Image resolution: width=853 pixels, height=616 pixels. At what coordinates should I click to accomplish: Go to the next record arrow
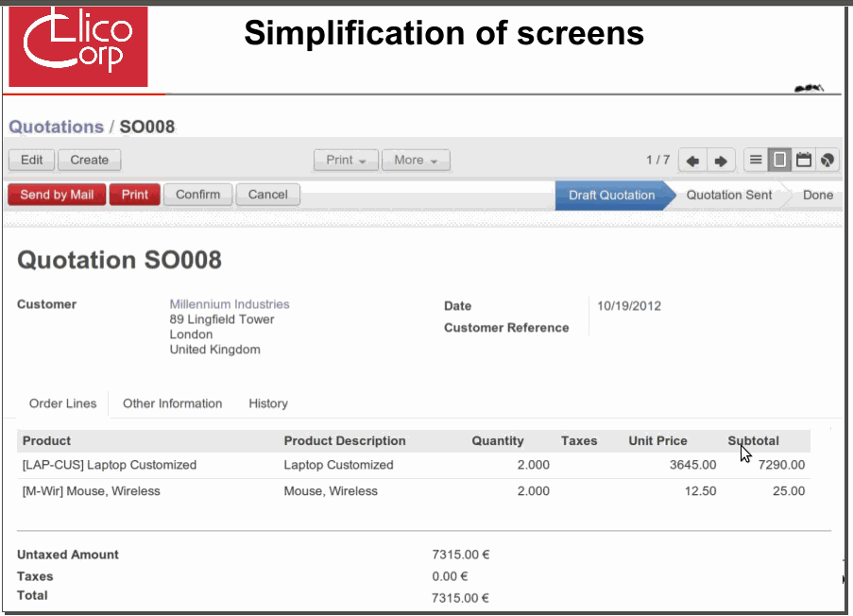(x=720, y=161)
